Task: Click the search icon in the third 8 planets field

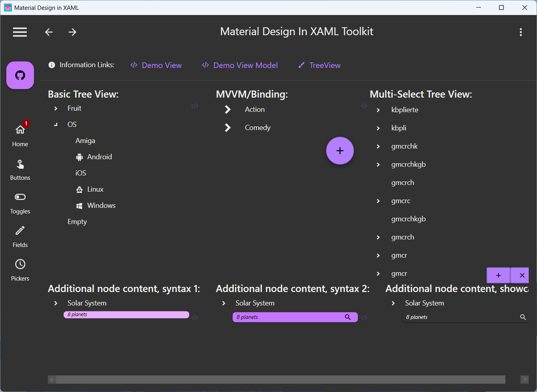Action: pos(523,317)
